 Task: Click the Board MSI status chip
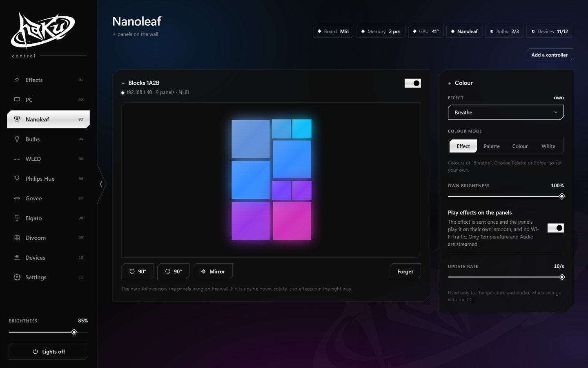pos(334,31)
